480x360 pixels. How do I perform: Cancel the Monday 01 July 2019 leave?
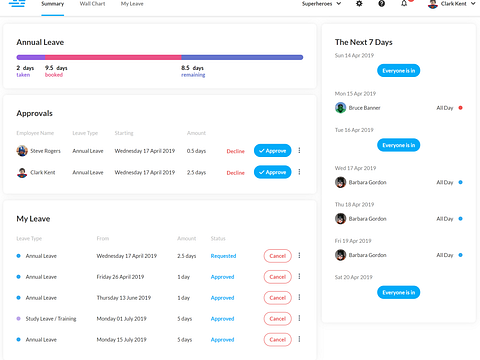278,319
